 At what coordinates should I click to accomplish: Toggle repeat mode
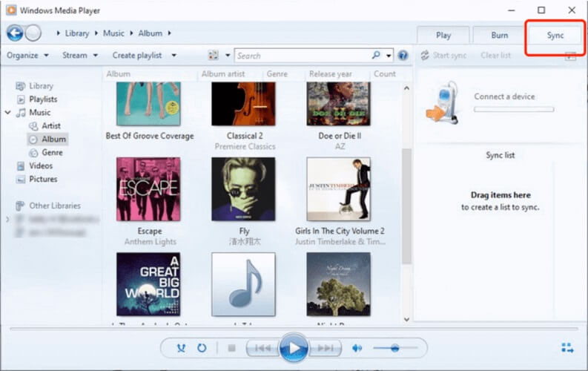pyautogui.click(x=202, y=347)
